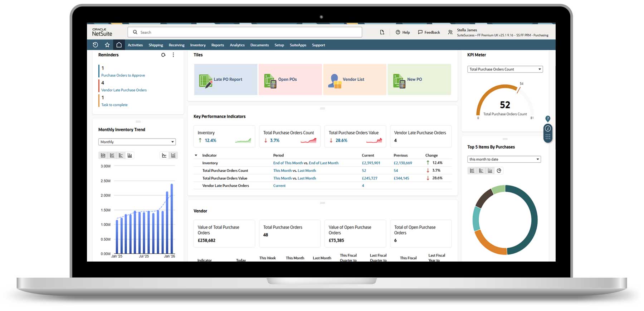Click the Late PO Report tile icon

[x=205, y=81]
